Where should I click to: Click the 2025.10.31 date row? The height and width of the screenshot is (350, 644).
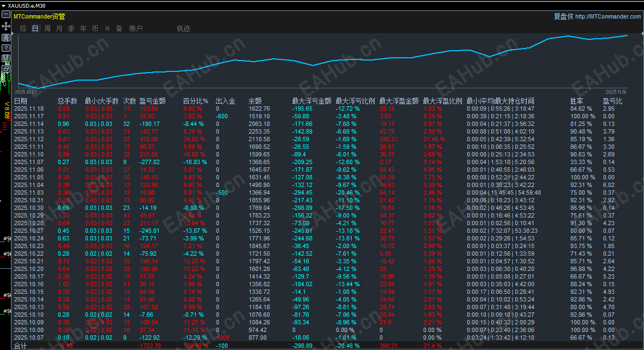(29, 201)
